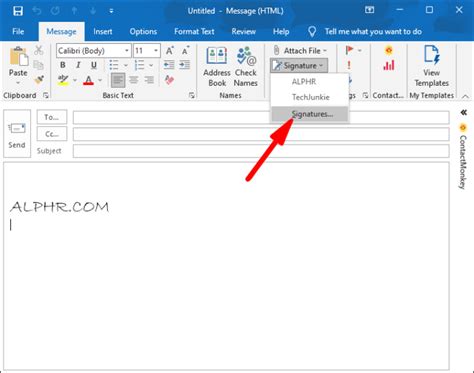This screenshot has width=474, height=373.
Task: Click into the Subject field
Action: [261, 151]
